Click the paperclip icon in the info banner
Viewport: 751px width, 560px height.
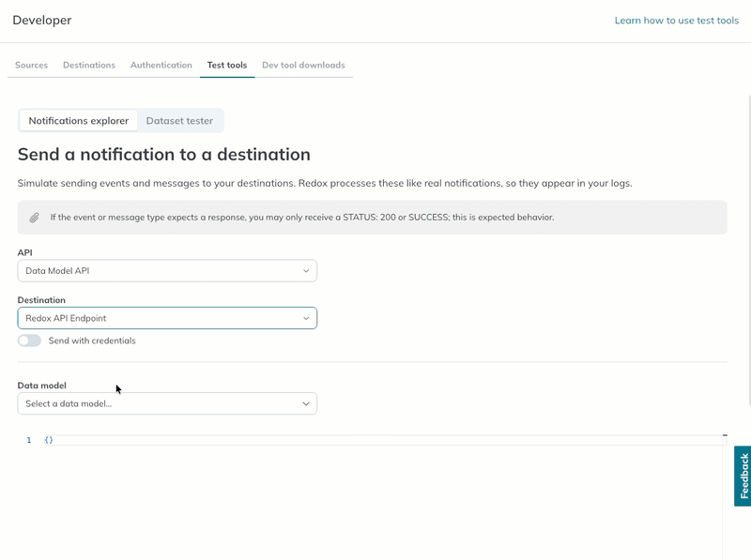click(x=34, y=218)
